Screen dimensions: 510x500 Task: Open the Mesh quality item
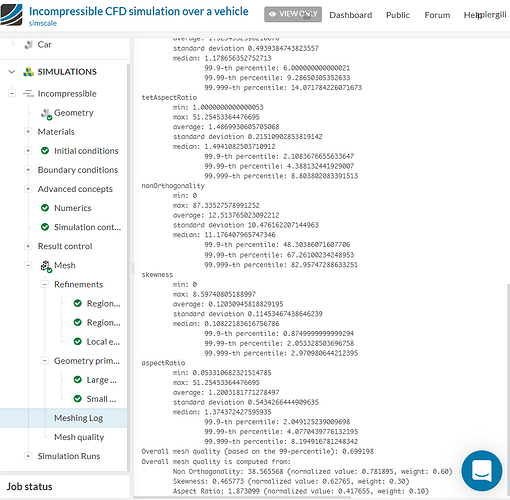79,437
